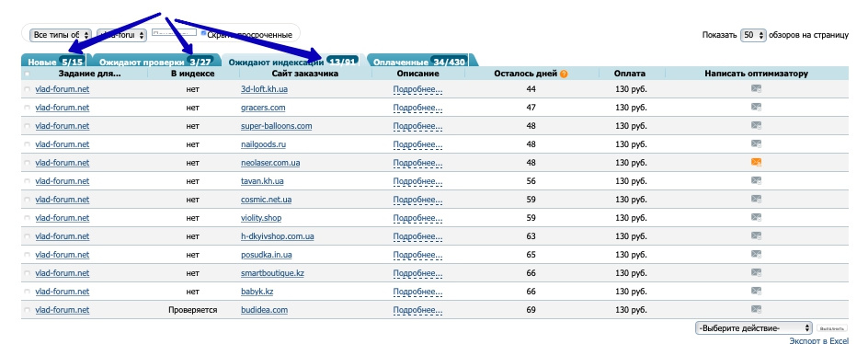Image resolution: width=868 pixels, height=344 pixels.
Task: Open message icon for h-dkyivshop.com.ua row
Action: click(x=756, y=236)
